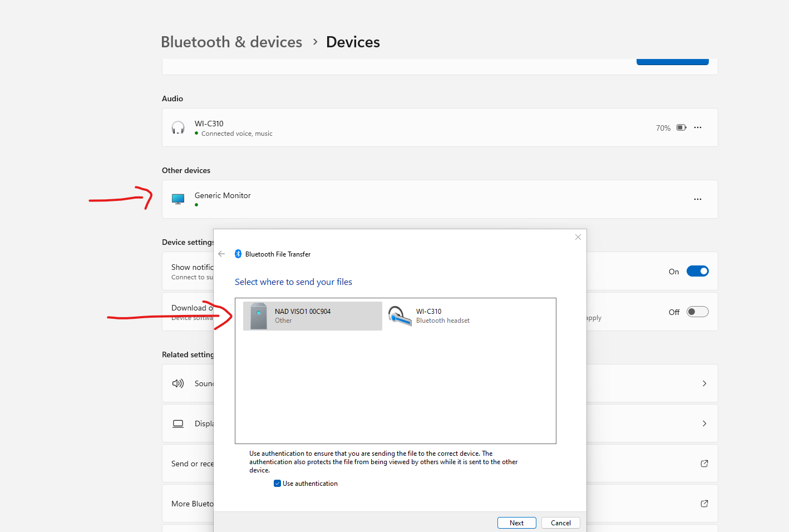Cancel the Bluetooth File Transfer dialog
789x532 pixels.
[x=561, y=523]
